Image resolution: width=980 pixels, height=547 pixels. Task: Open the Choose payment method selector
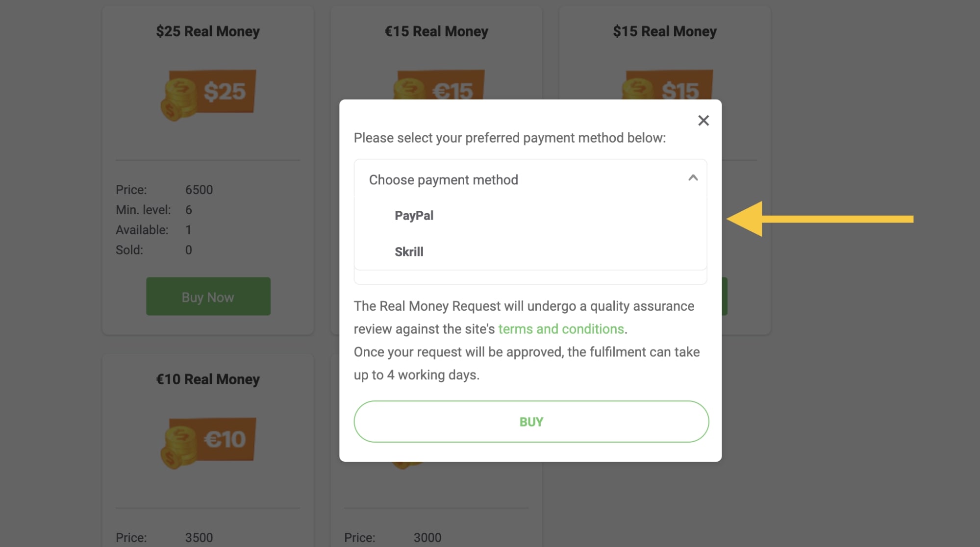(x=444, y=180)
